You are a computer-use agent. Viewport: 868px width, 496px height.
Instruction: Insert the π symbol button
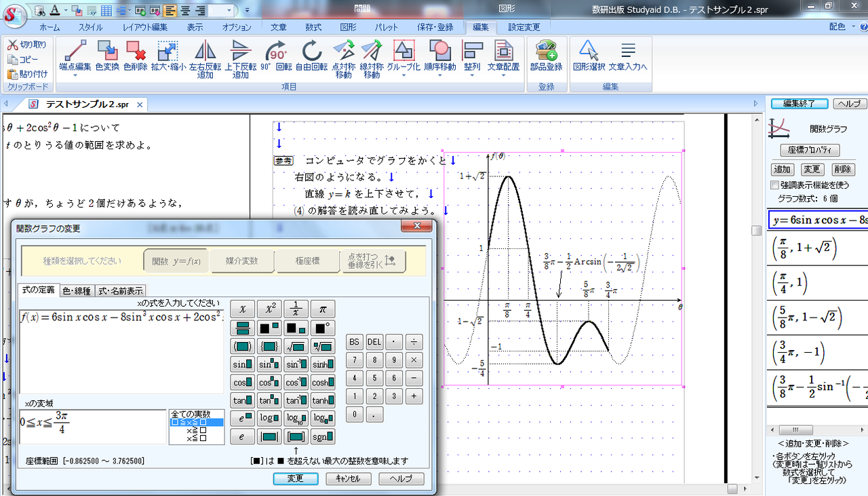[323, 309]
